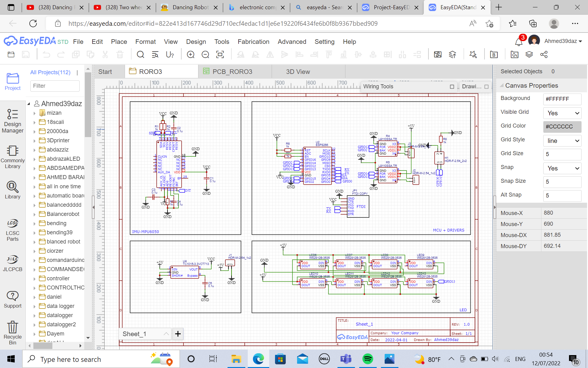Minimize the Wiring Tools floating panel

(x=452, y=87)
